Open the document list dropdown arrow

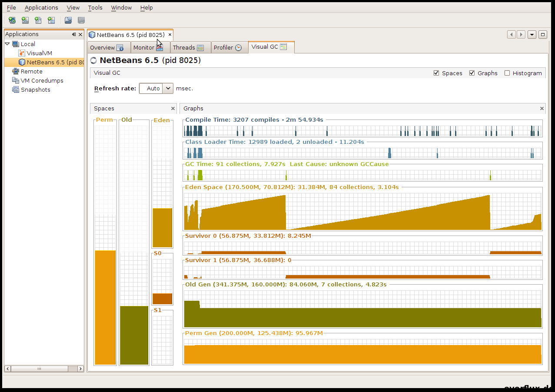tap(532, 35)
